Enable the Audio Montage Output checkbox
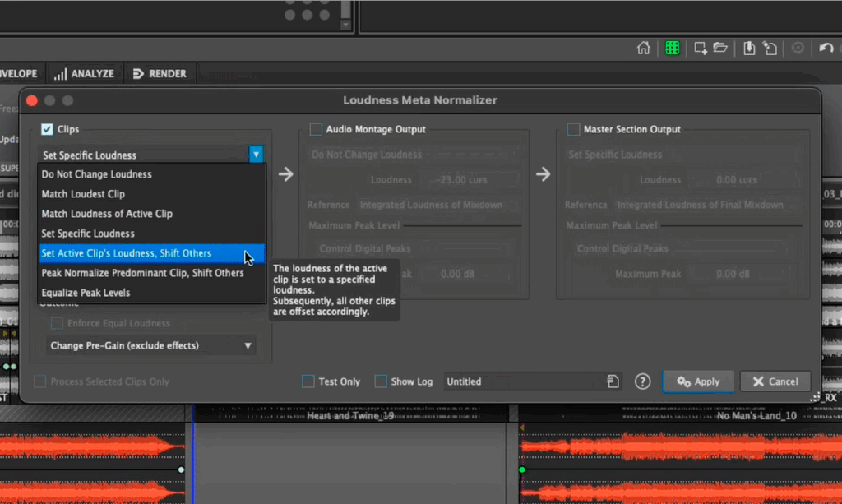 (316, 129)
